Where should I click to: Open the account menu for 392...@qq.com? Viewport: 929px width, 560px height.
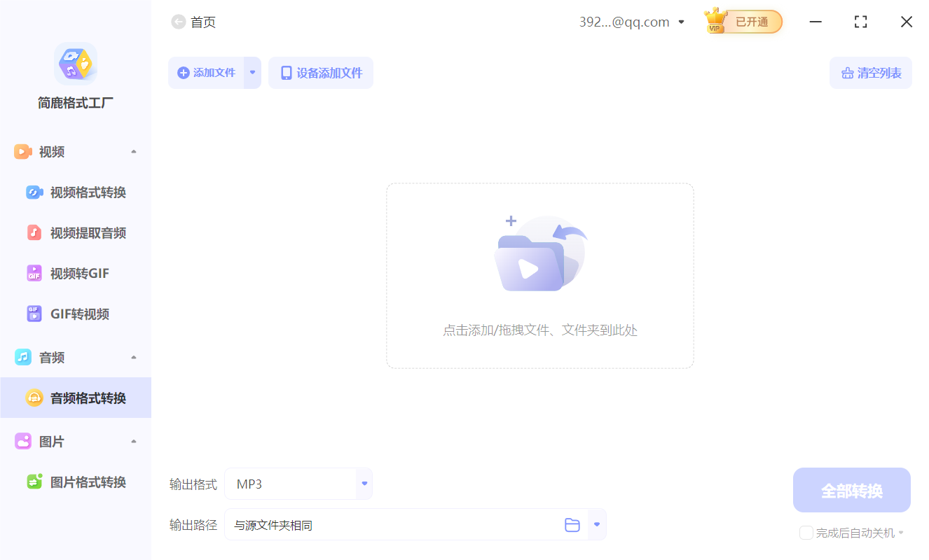pyautogui.click(x=680, y=22)
